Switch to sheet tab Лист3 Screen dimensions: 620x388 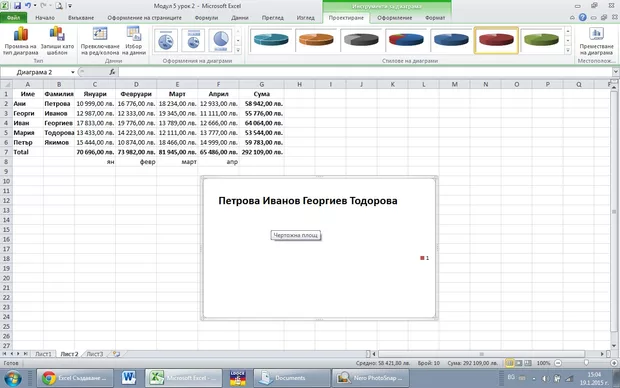coord(95,354)
